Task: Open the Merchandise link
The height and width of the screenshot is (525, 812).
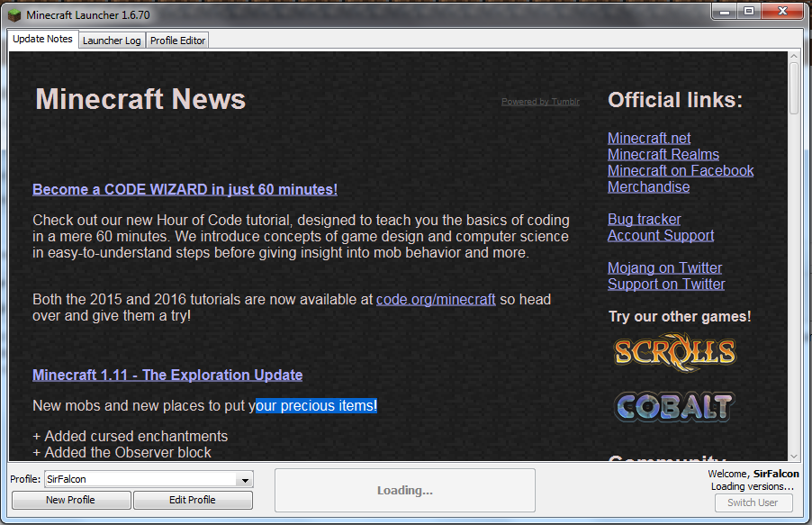Action: click(x=648, y=186)
